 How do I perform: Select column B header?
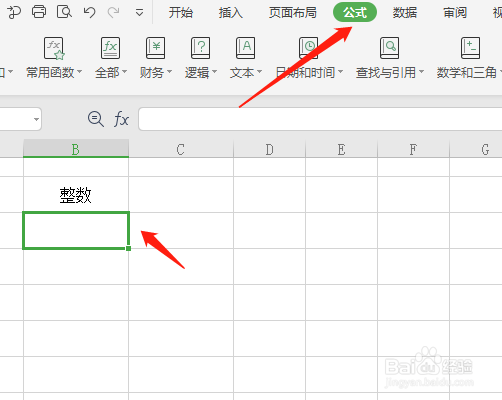[x=76, y=149]
